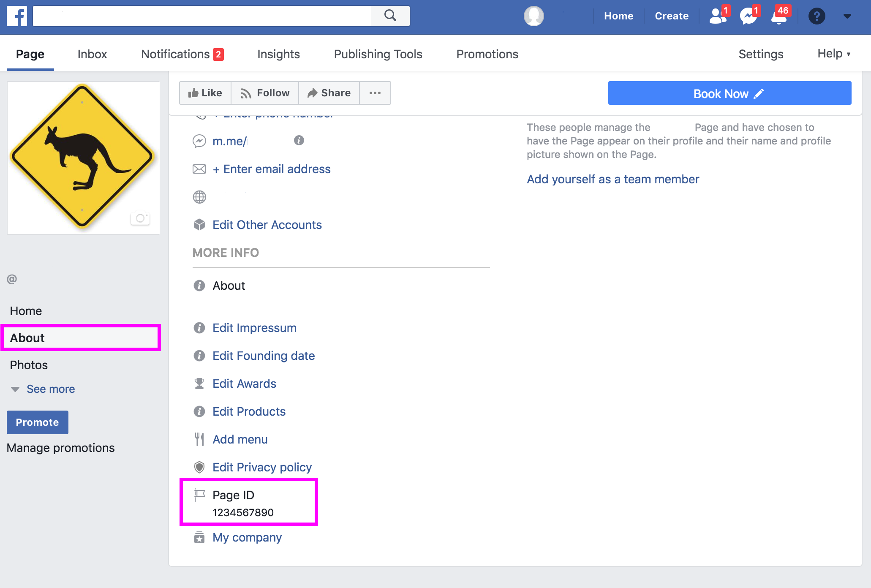Click the Messenger icon beside m.me
Viewport: 871px width, 588px height.
(199, 141)
